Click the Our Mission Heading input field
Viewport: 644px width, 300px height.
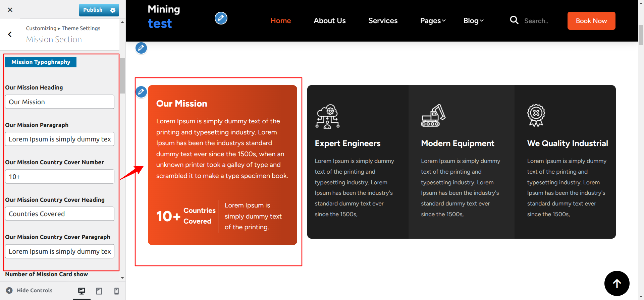(x=60, y=102)
